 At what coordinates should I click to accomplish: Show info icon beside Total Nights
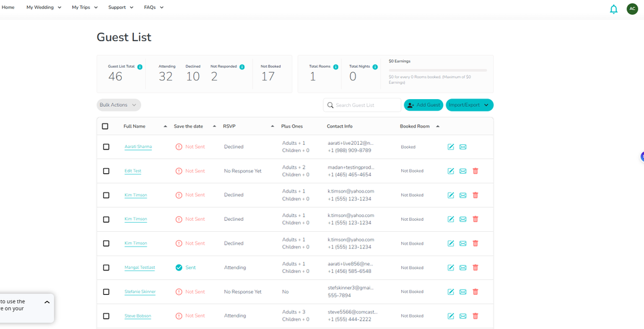[x=375, y=67]
